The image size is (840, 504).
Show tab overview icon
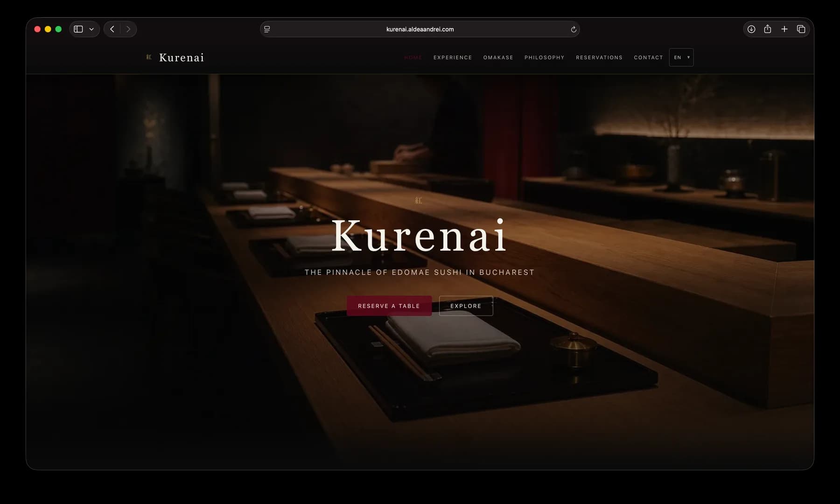[801, 29]
